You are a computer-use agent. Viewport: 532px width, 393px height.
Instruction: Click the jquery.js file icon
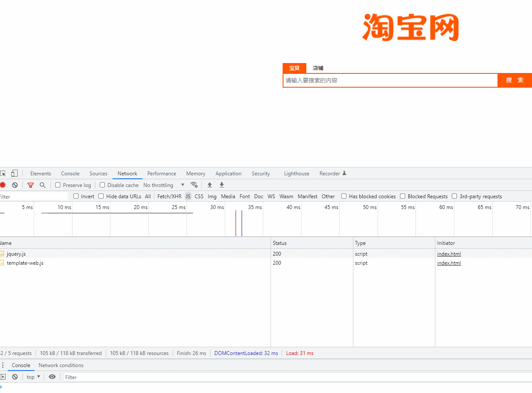2,254
